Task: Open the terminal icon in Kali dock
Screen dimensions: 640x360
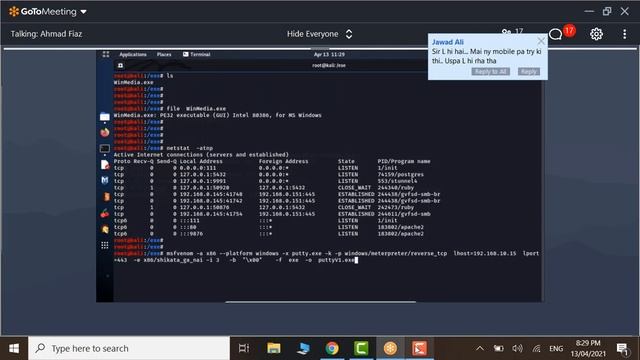Action: (x=104, y=149)
